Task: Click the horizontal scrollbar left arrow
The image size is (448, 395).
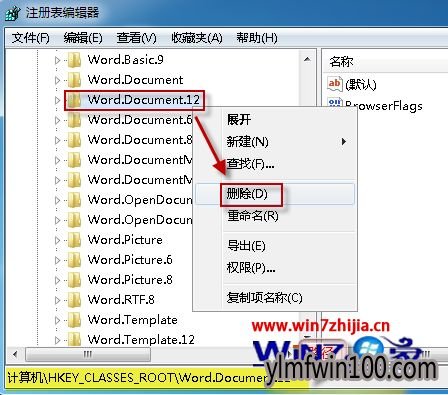Action: click(x=15, y=354)
